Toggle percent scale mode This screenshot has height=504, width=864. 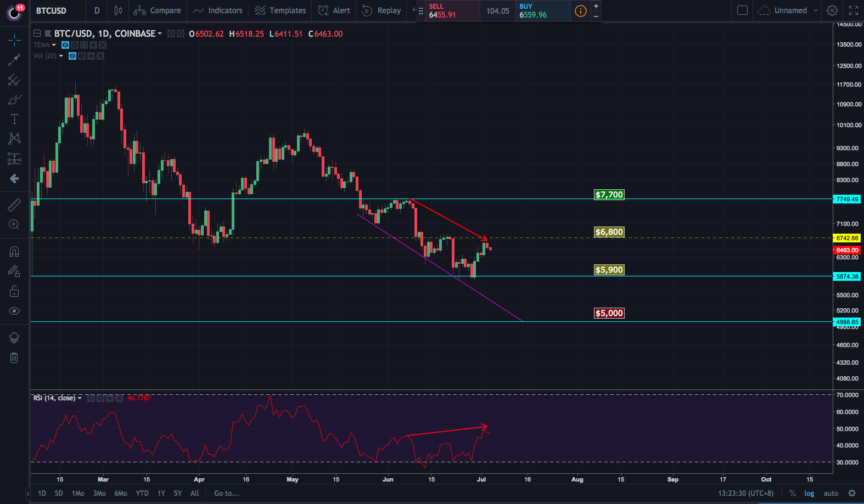[793, 494]
